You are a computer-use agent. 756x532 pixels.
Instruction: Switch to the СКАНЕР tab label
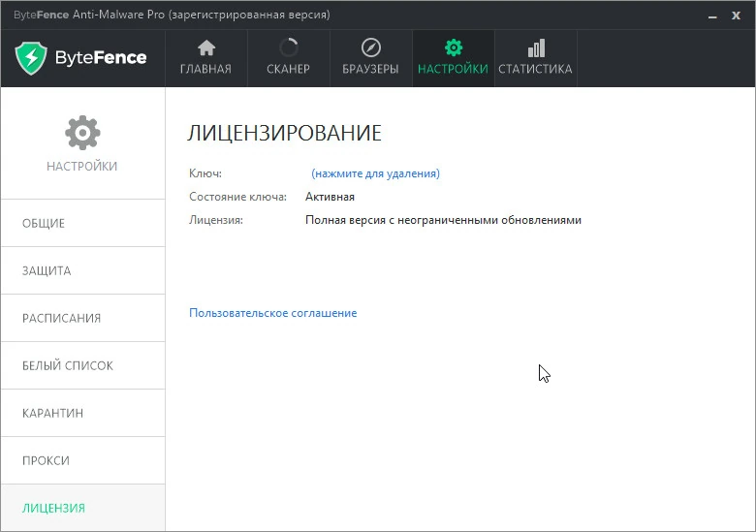pos(288,69)
